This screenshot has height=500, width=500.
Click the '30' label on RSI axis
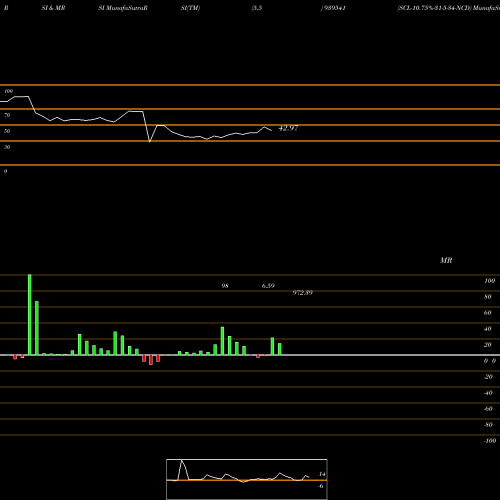click(x=7, y=147)
